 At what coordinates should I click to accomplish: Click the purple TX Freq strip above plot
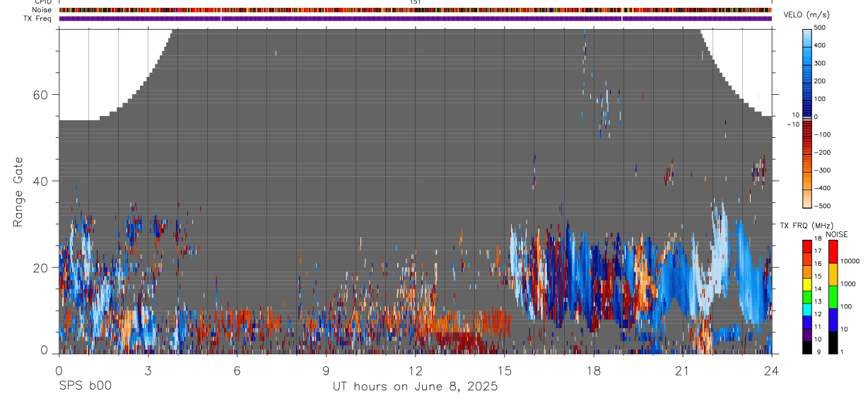tap(416, 18)
